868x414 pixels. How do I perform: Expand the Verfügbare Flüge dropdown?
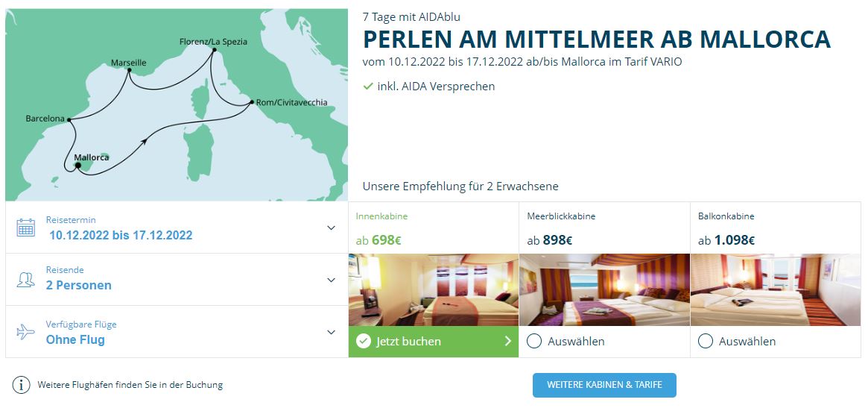pyautogui.click(x=332, y=332)
